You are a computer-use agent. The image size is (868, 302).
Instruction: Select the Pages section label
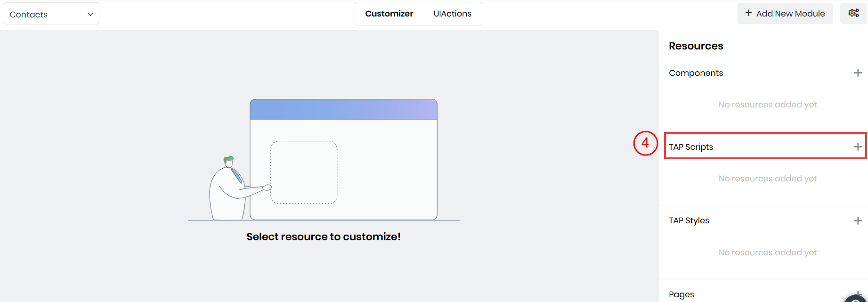click(x=681, y=294)
